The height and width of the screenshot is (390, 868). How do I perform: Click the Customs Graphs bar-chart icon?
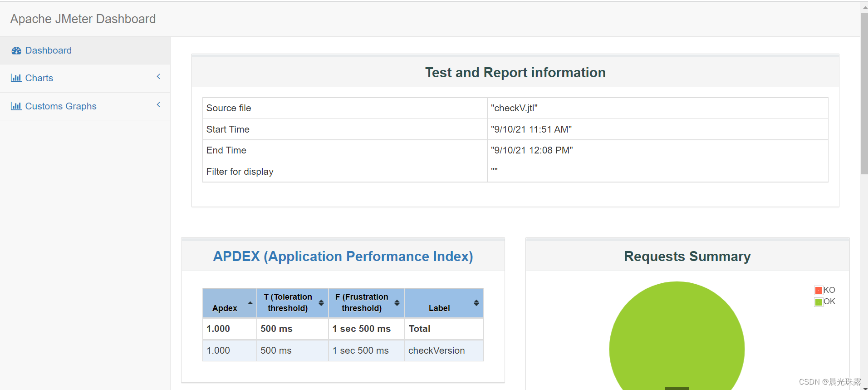(16, 106)
